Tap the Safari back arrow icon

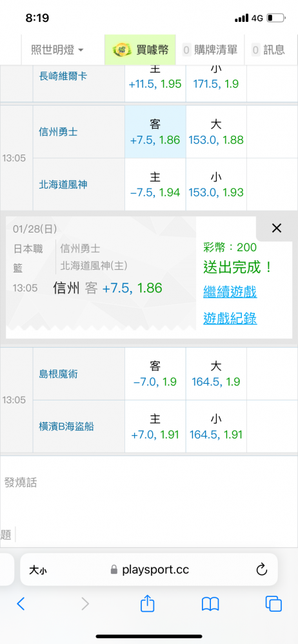(21, 603)
